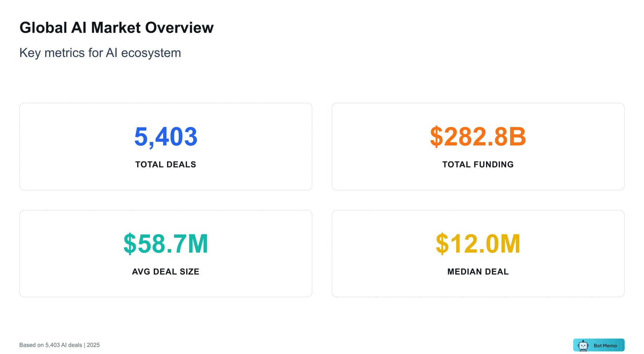644x354 pixels.
Task: Click the orange $282.8B funding value
Action: [478, 136]
